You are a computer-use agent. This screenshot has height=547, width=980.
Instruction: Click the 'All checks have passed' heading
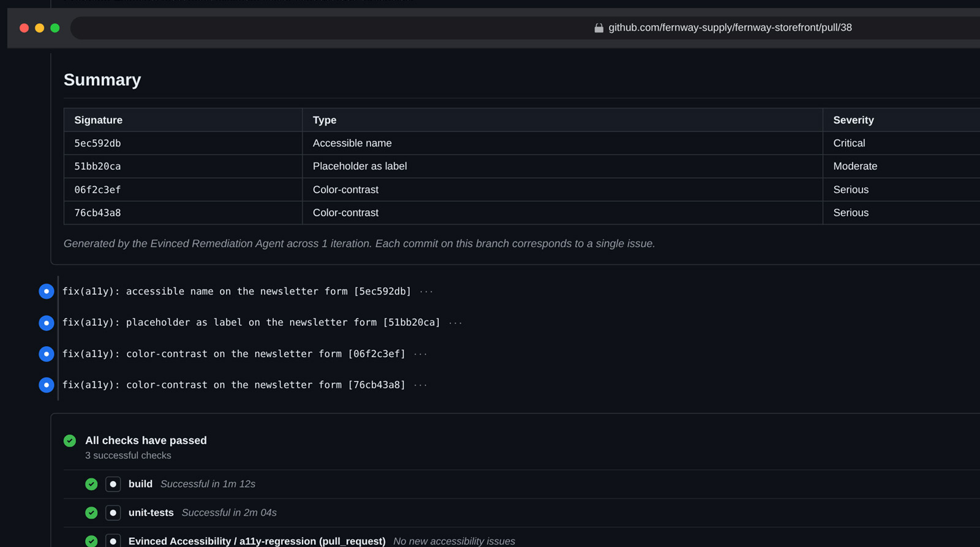point(146,440)
